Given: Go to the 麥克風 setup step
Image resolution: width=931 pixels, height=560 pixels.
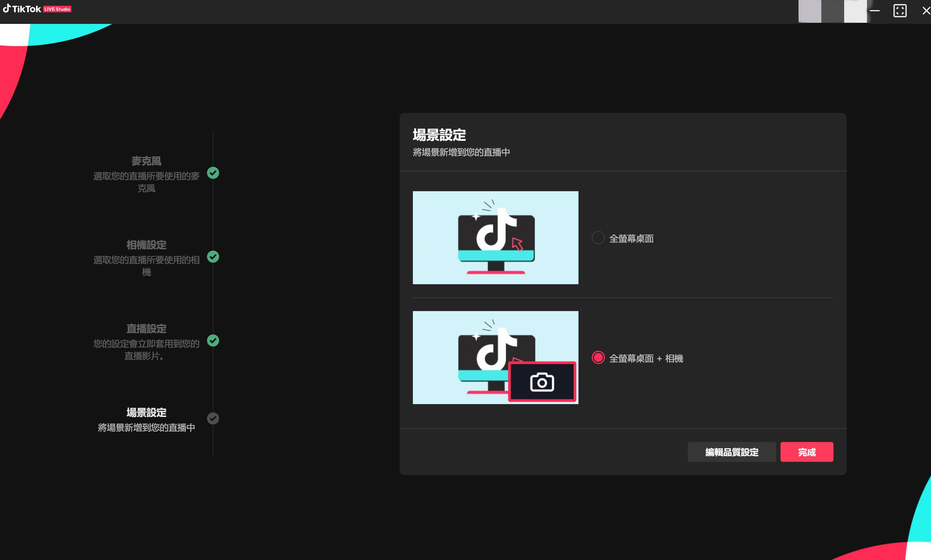Looking at the screenshot, I should pyautogui.click(x=146, y=161).
